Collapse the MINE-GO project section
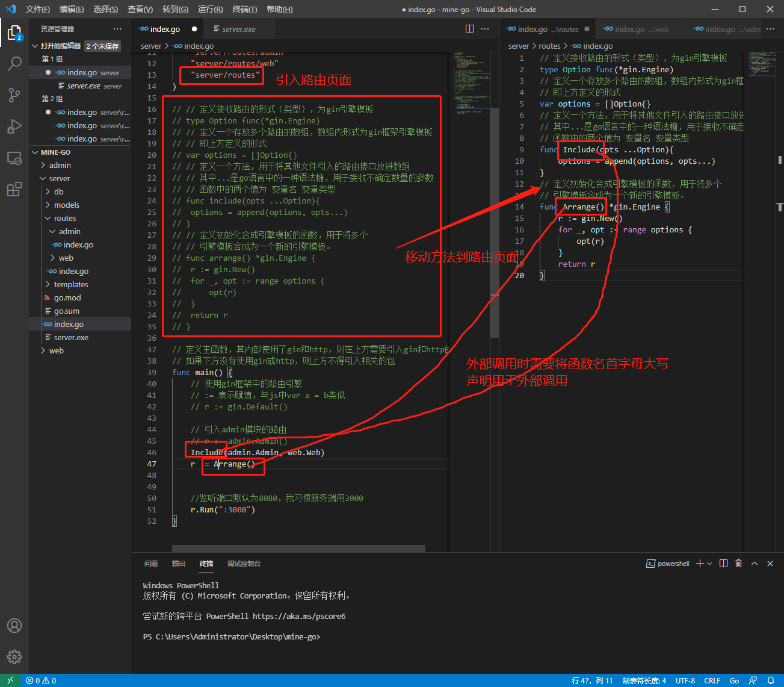784x687 pixels. pos(35,152)
